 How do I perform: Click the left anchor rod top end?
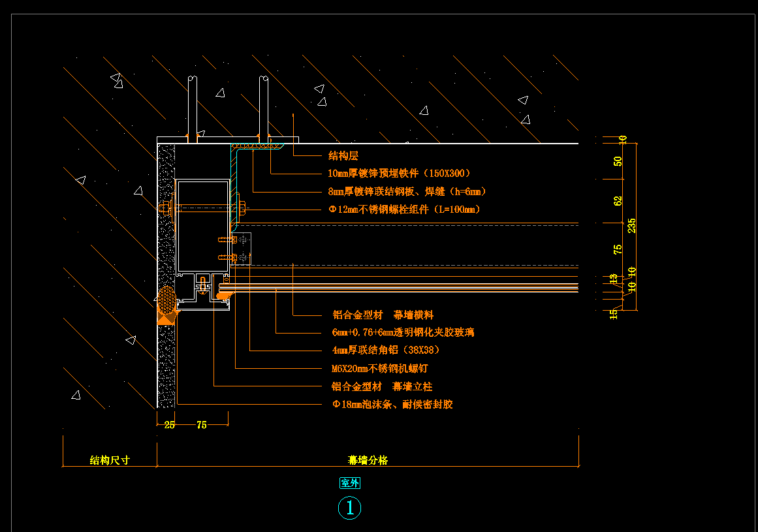coord(191,81)
